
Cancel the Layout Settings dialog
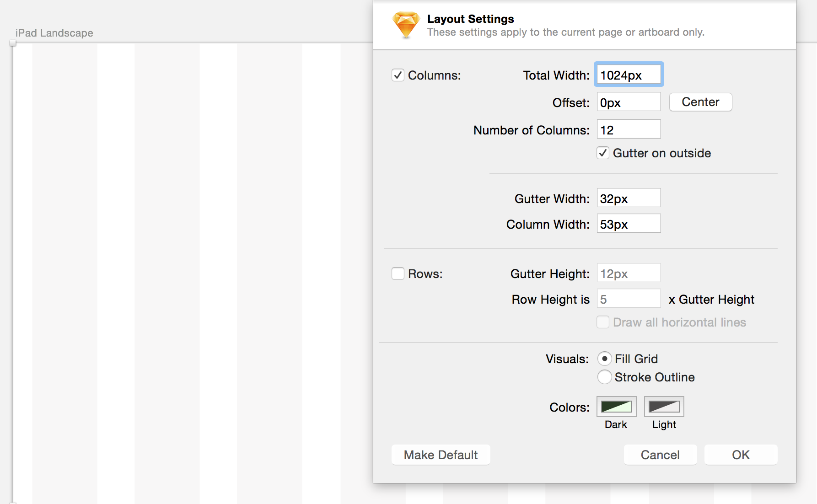coord(660,455)
